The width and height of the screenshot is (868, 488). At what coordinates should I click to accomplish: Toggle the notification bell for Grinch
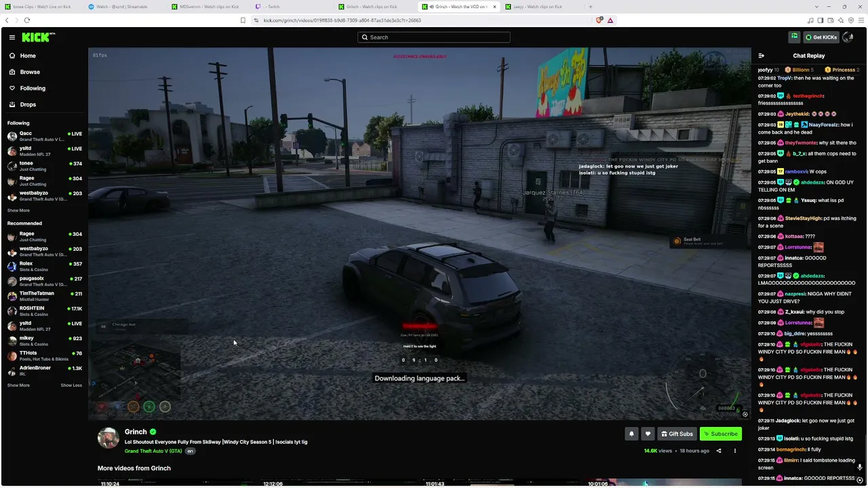click(631, 434)
